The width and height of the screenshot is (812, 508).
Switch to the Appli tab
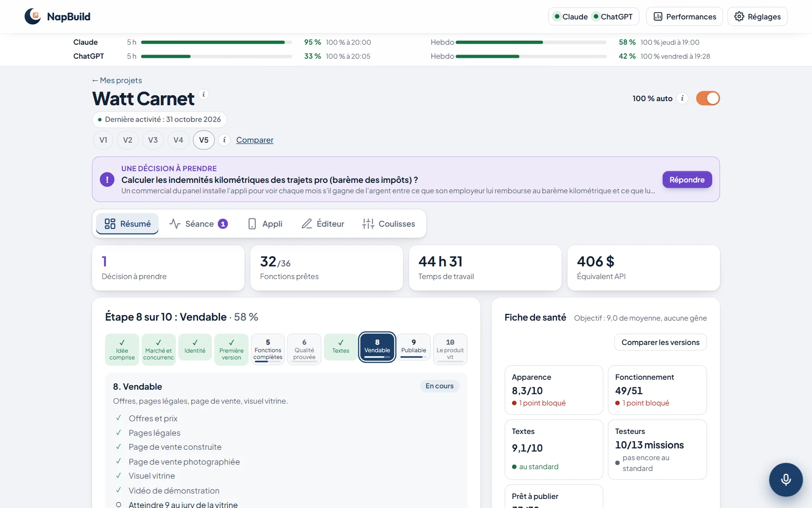pyautogui.click(x=265, y=224)
